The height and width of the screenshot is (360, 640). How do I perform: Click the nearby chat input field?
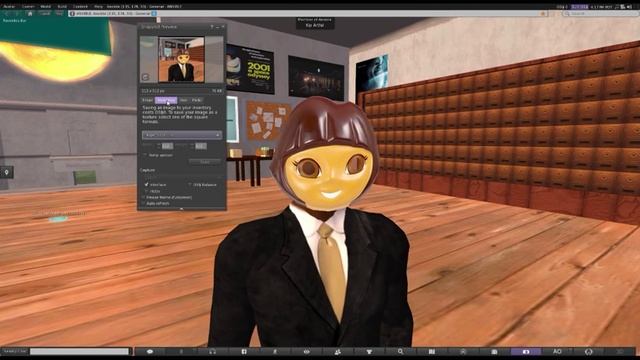(79, 351)
